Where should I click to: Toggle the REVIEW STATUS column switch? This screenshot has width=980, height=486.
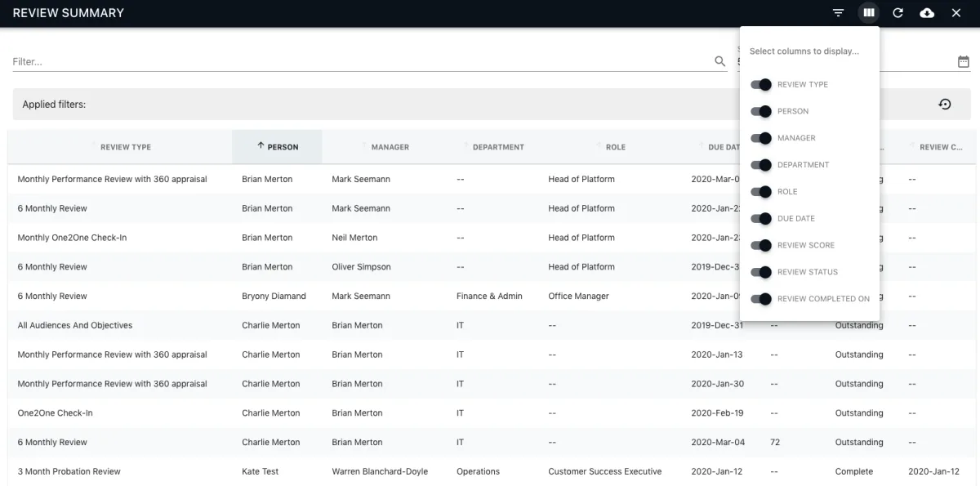(761, 272)
